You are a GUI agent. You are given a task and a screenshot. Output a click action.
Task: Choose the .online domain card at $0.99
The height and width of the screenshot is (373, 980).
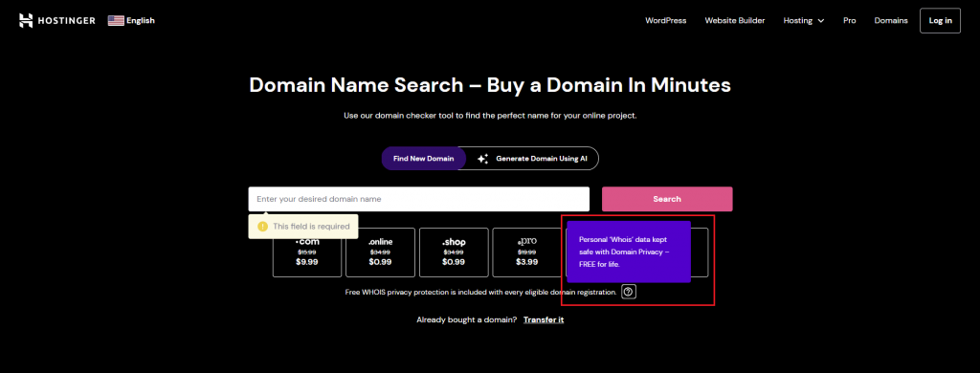380,252
